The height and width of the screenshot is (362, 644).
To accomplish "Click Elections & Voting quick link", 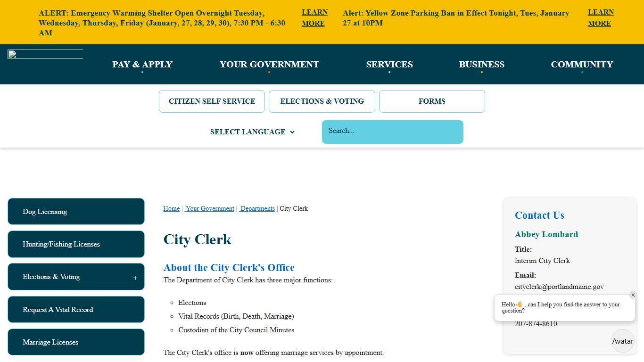I will (x=322, y=101).
